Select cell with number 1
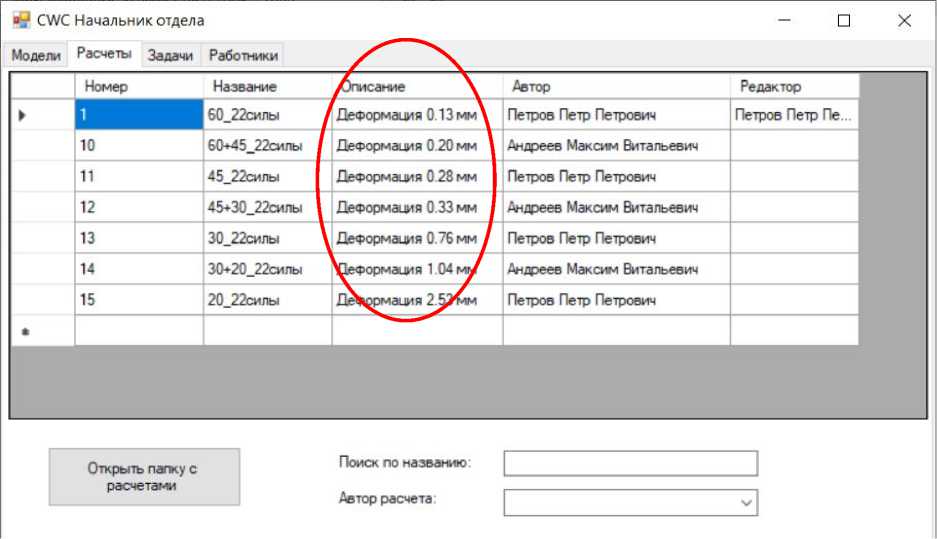937x539 pixels. click(x=139, y=115)
